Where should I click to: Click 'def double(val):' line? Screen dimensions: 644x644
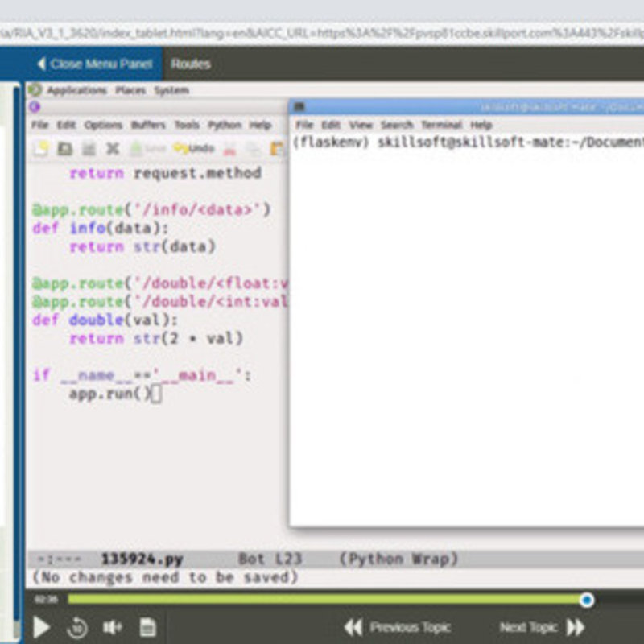point(105,320)
